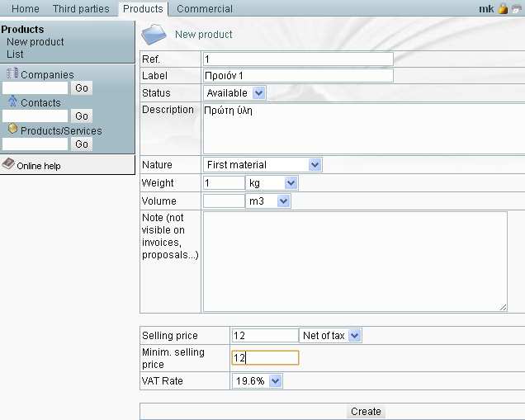Click the Online help book icon
This screenshot has height=420, width=525.
pyautogui.click(x=8, y=164)
